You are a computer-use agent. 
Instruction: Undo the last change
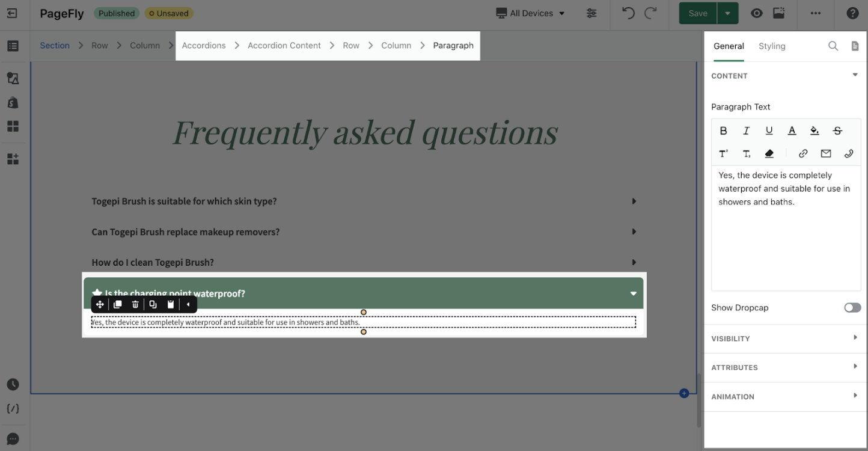click(628, 13)
